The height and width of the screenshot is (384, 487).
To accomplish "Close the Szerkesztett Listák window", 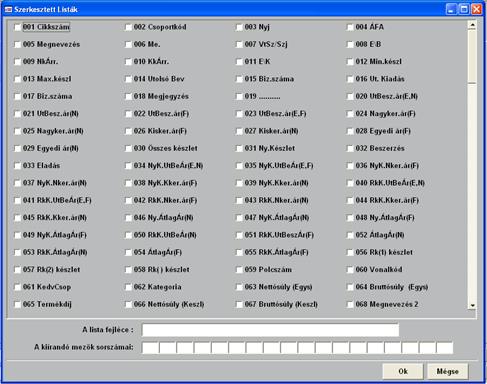I will point(477,9).
